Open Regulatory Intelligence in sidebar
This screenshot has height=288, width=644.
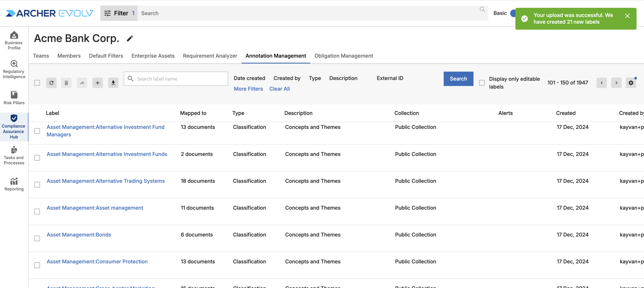click(x=14, y=69)
